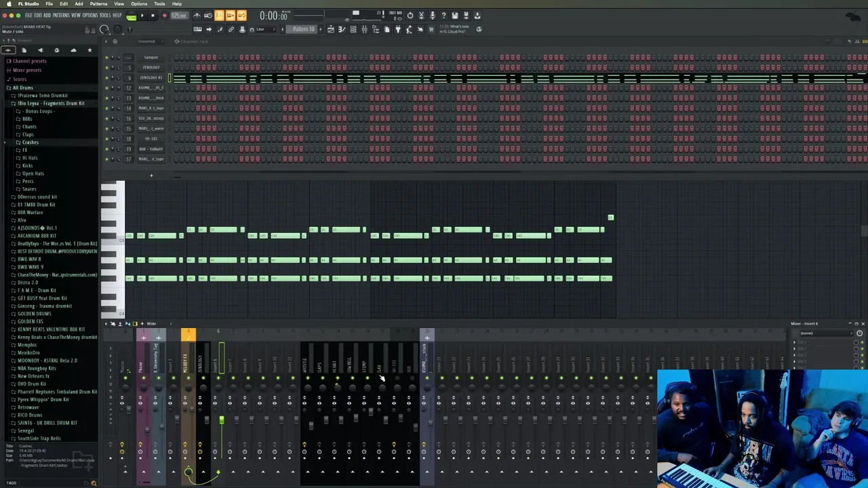Click the Stop transport button
Image resolution: width=868 pixels, height=488 pixels.
tap(153, 16)
